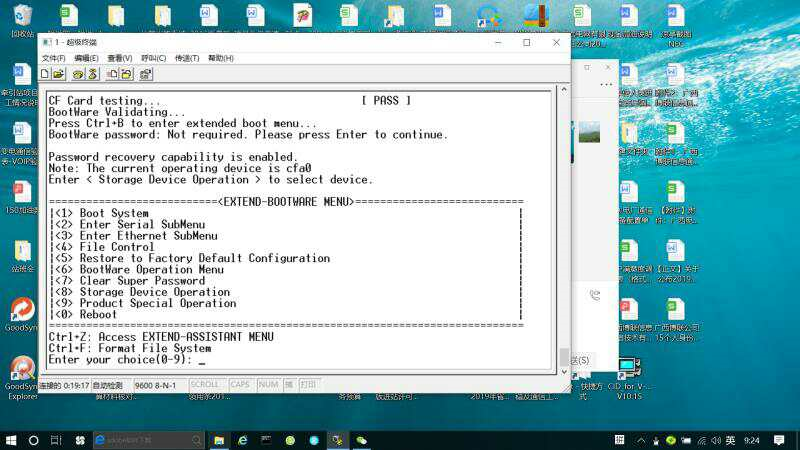The width and height of the screenshot is (800, 450).
Task: Open Task View on the taskbar
Action: pos(56,440)
